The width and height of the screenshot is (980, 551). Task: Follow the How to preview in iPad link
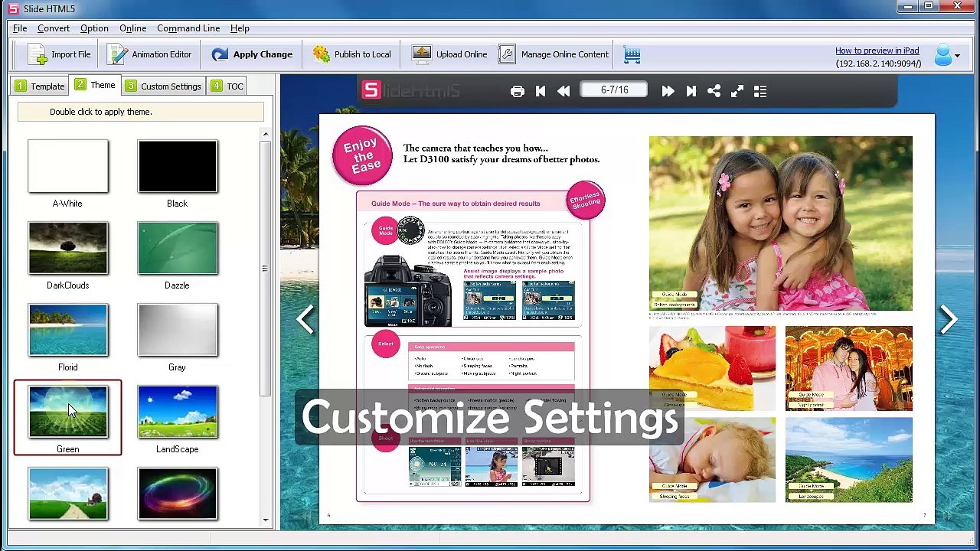tap(877, 51)
